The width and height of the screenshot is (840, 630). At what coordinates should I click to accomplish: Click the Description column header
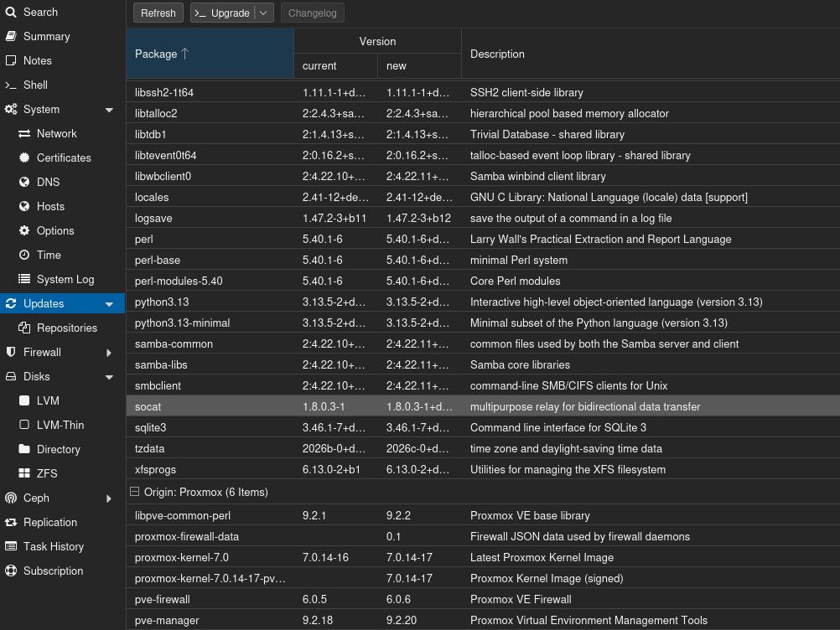651,54
